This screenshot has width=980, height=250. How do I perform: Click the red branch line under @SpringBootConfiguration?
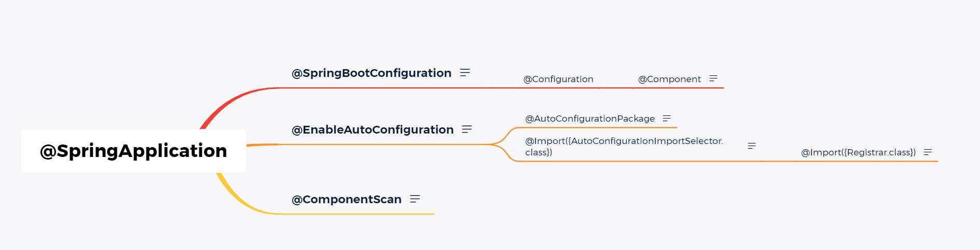(x=382, y=88)
